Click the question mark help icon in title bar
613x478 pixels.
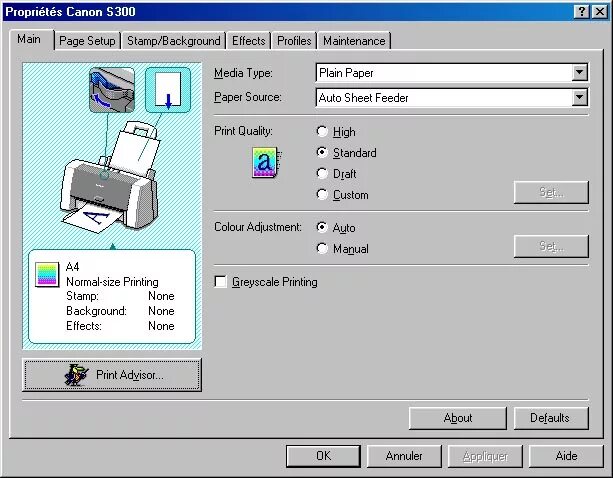tap(581, 12)
